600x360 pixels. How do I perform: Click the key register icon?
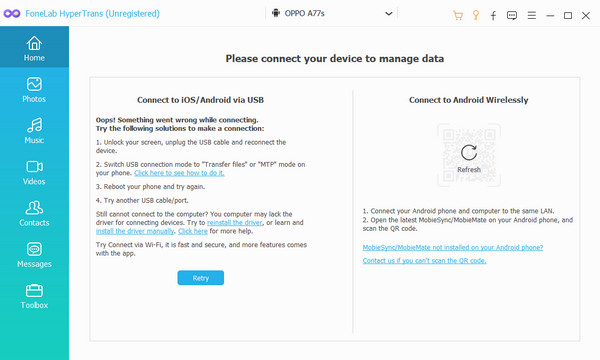coord(476,15)
